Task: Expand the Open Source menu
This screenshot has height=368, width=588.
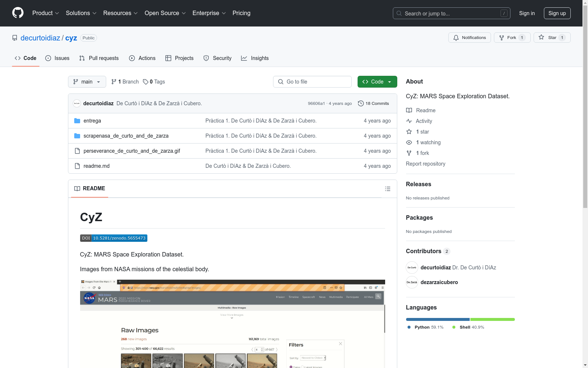Action: coord(165,13)
